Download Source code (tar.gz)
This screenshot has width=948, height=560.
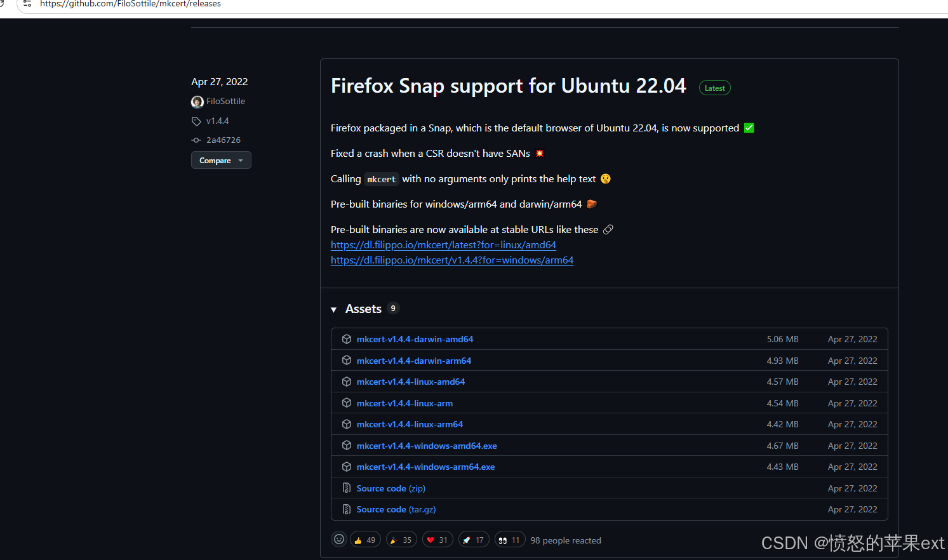point(396,509)
